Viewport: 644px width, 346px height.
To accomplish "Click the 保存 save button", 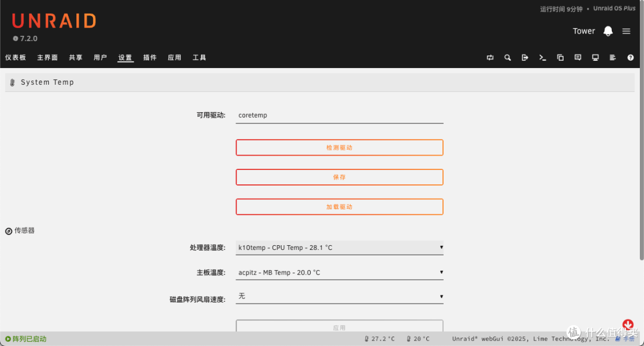I will [x=339, y=177].
